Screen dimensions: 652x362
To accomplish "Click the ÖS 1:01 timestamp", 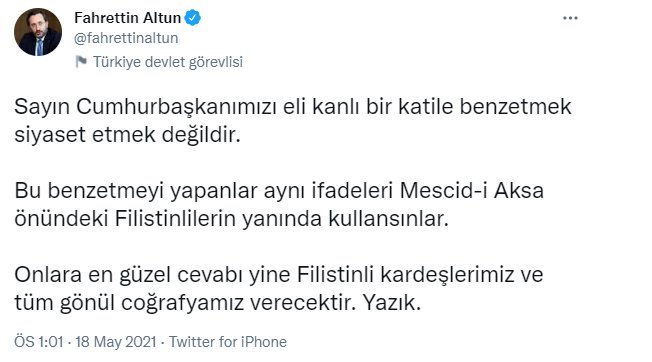I will pos(39,342).
